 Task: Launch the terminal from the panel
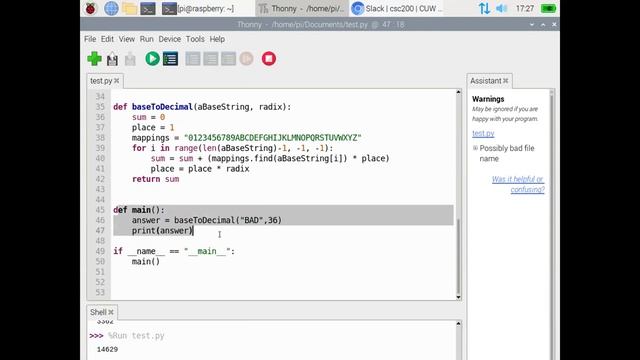click(x=148, y=8)
